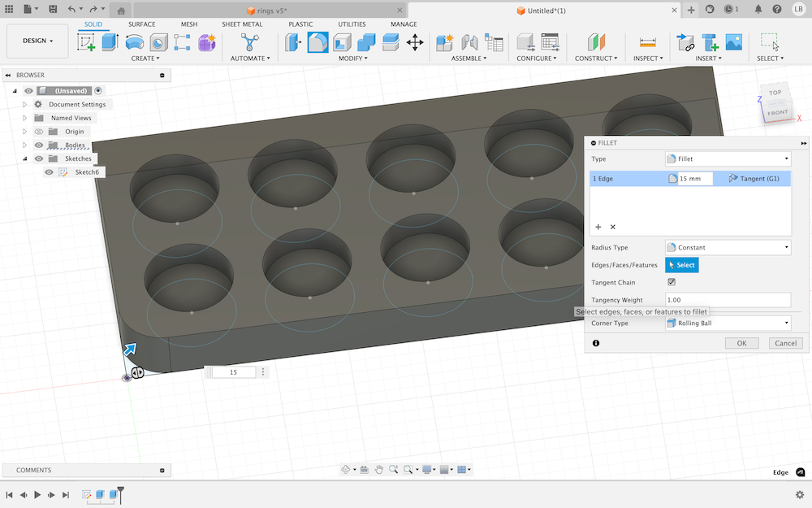Viewport: 812px width, 508px height.
Task: Click the 15 mm radius field in Fillet dialog
Action: pyautogui.click(x=695, y=178)
